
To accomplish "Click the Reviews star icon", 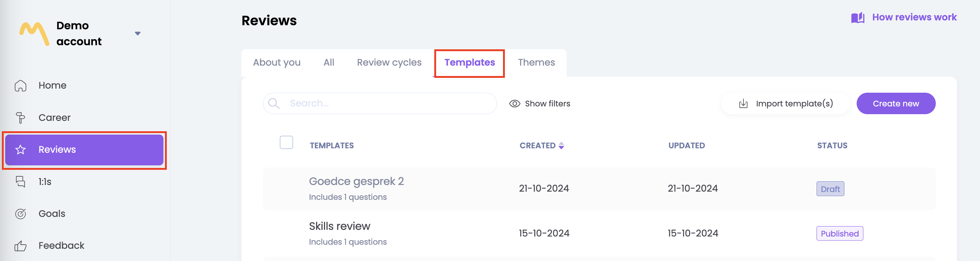I will tap(20, 150).
